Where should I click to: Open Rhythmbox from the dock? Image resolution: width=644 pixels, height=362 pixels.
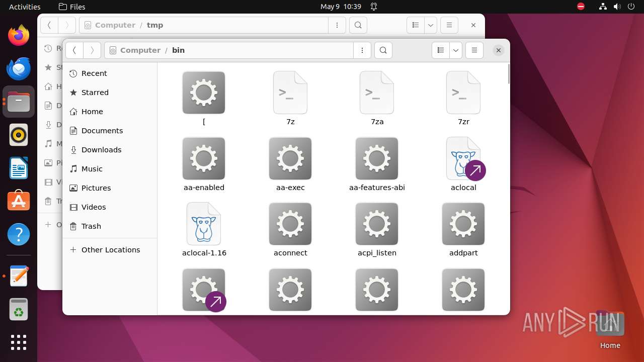19,135
